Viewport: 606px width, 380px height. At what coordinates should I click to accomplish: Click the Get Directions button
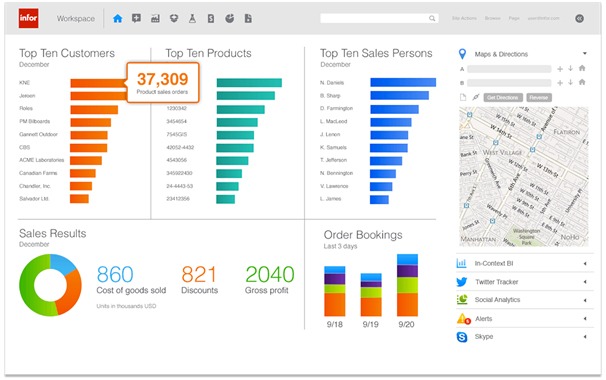tap(503, 98)
